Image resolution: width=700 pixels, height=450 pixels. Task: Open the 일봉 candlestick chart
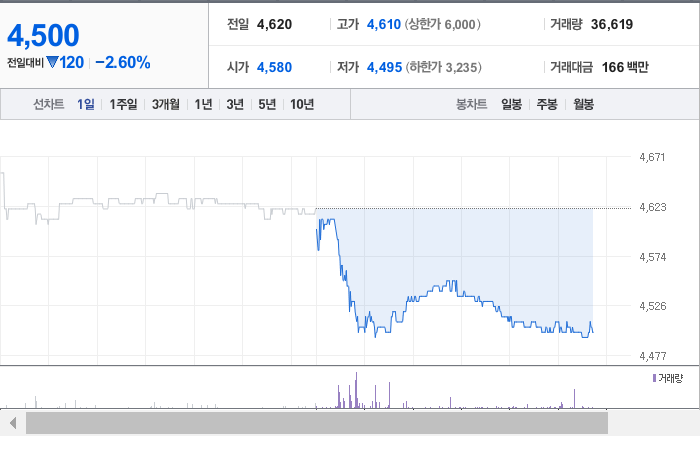point(511,104)
